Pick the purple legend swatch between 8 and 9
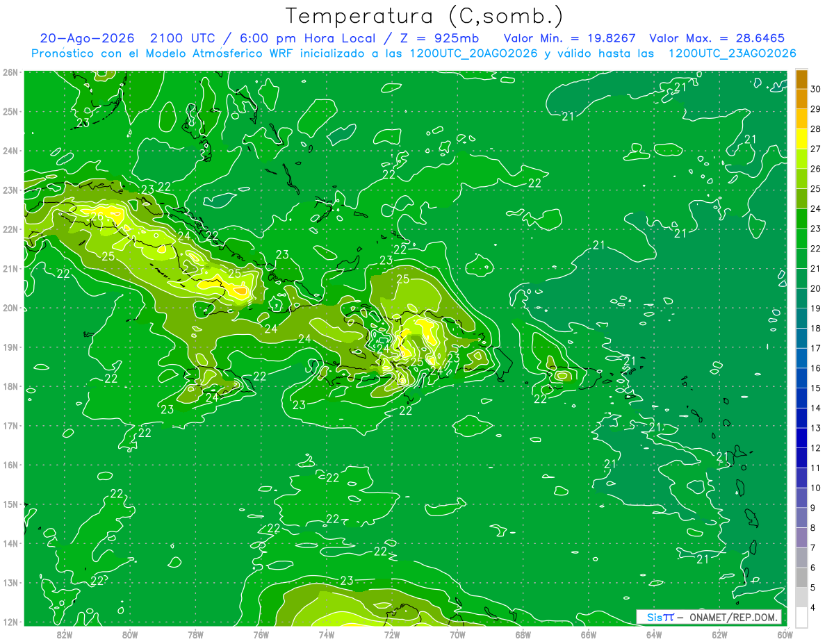This screenshot has height=644, width=834. point(801,518)
